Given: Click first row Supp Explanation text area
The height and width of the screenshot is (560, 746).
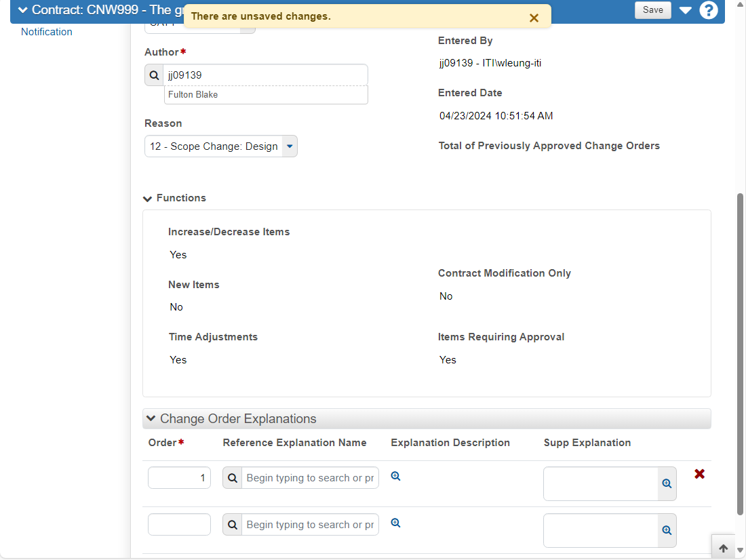Looking at the screenshot, I should [601, 484].
